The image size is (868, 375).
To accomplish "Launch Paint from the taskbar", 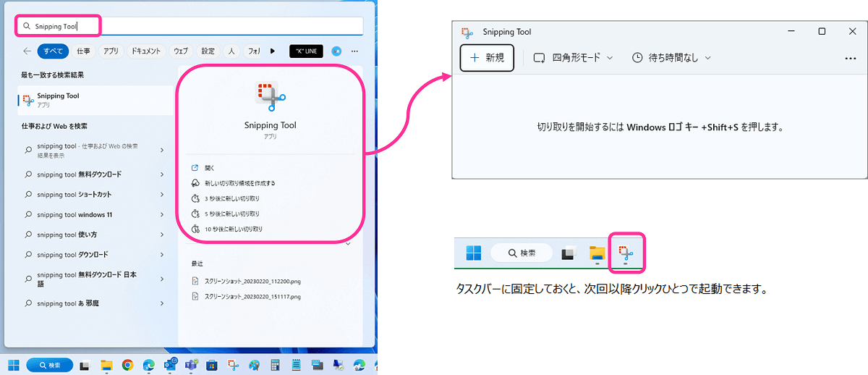I will [254, 365].
